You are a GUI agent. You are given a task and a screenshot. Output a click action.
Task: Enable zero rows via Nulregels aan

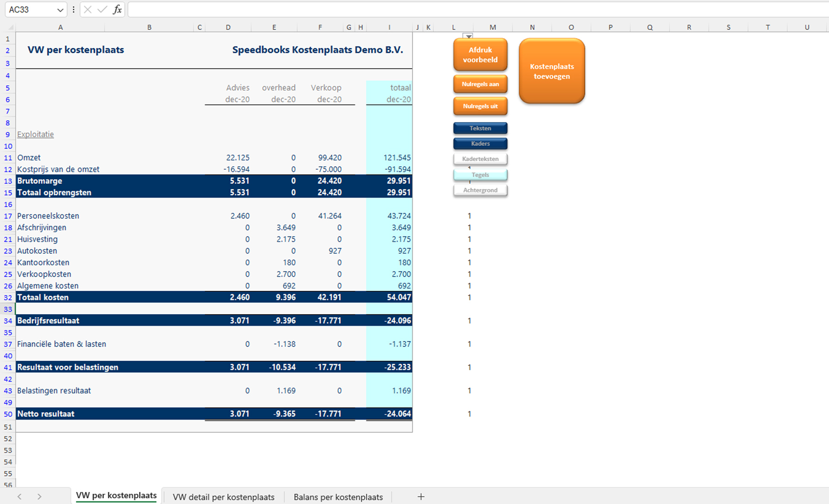click(x=480, y=84)
